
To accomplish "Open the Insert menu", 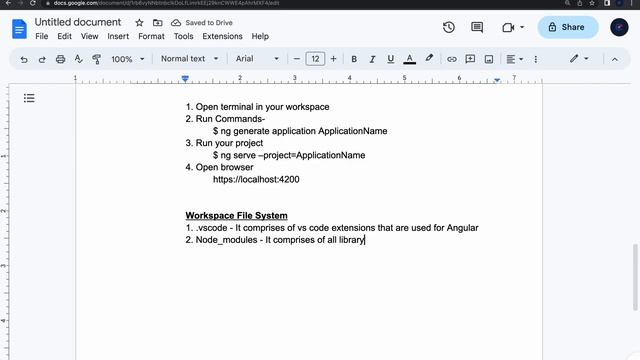I will (x=118, y=36).
